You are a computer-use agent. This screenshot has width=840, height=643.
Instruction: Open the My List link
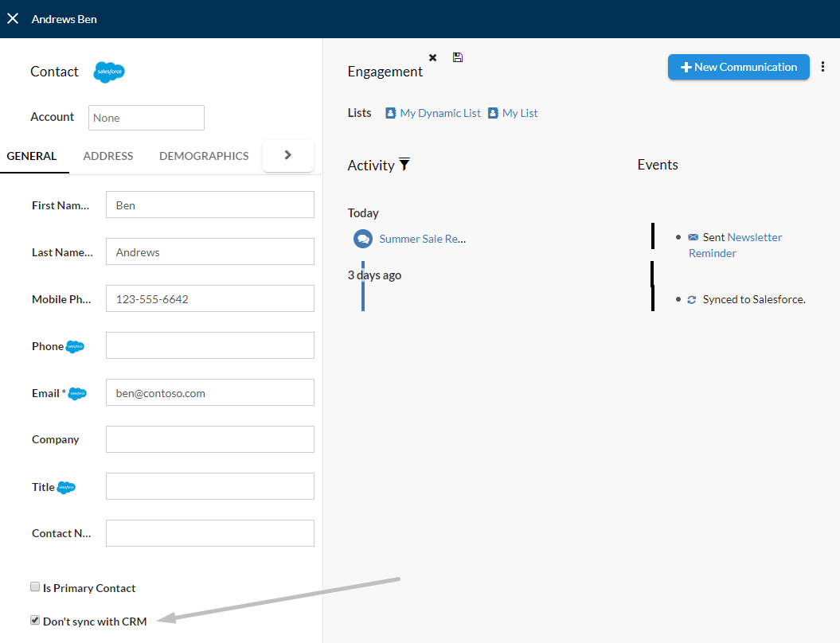coord(520,113)
